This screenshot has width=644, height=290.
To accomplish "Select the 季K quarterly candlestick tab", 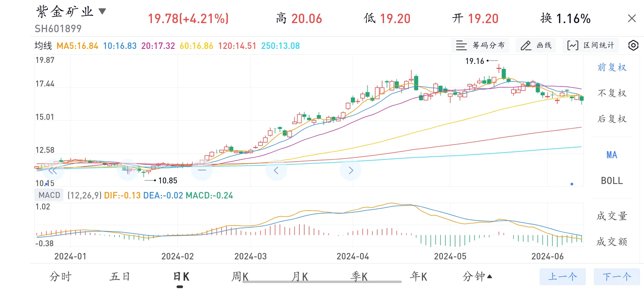I will 359,277.
